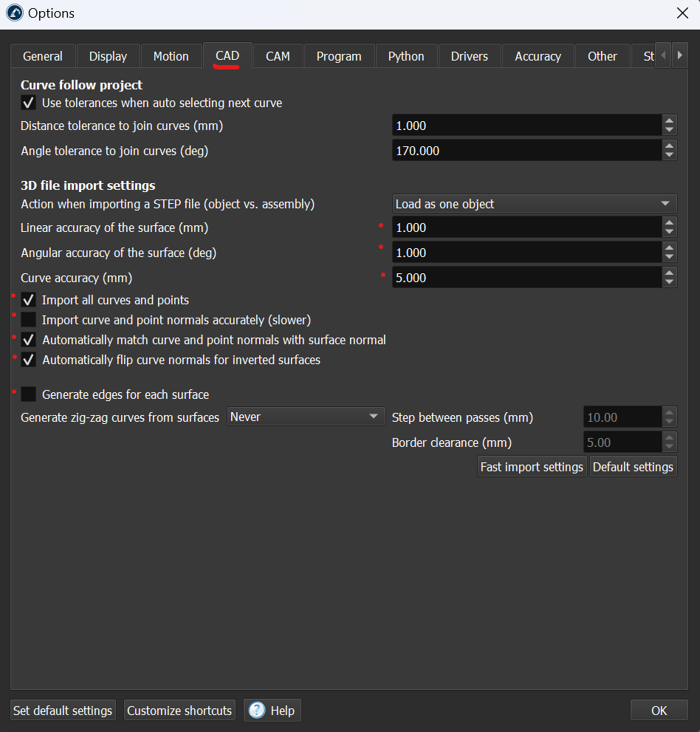The image size is (700, 732).
Task: Switch to the Python tab
Action: tap(406, 56)
